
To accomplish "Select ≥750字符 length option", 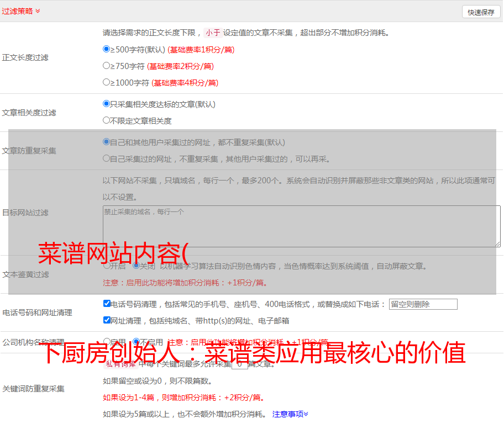I will pyautogui.click(x=107, y=66).
